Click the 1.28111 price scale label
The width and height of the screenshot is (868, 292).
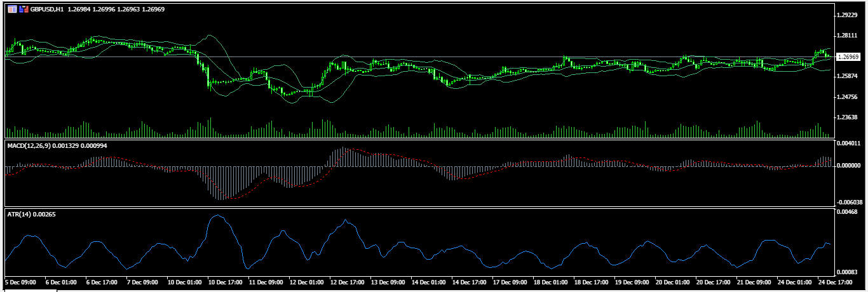coord(848,36)
